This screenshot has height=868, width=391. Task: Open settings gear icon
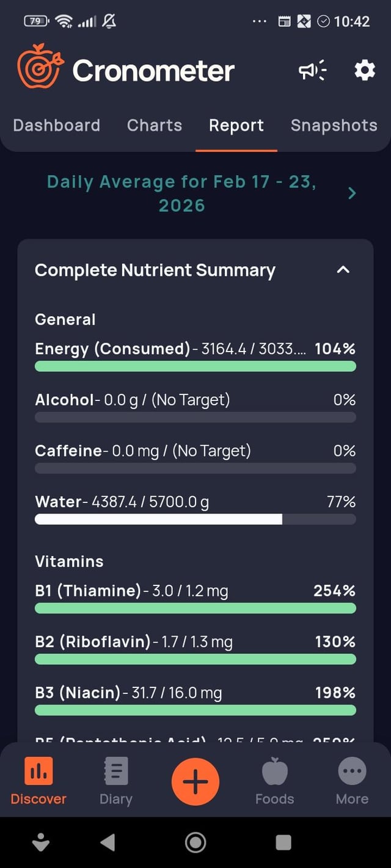[365, 71]
